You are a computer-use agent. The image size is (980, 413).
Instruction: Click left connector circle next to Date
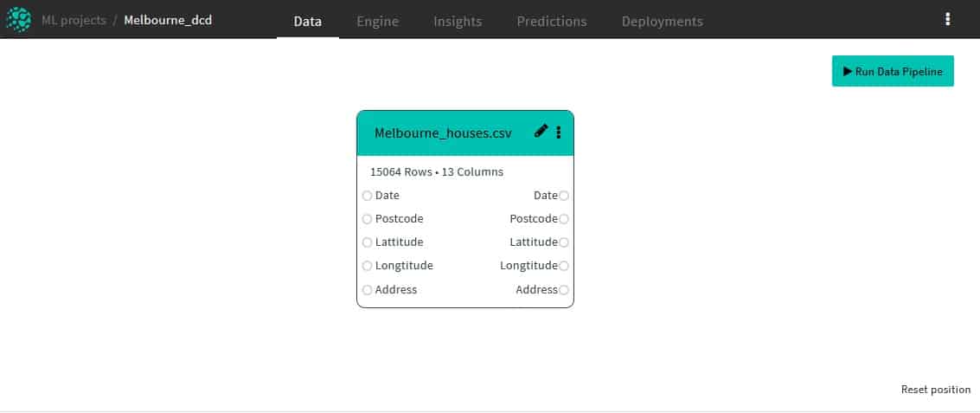(x=368, y=196)
